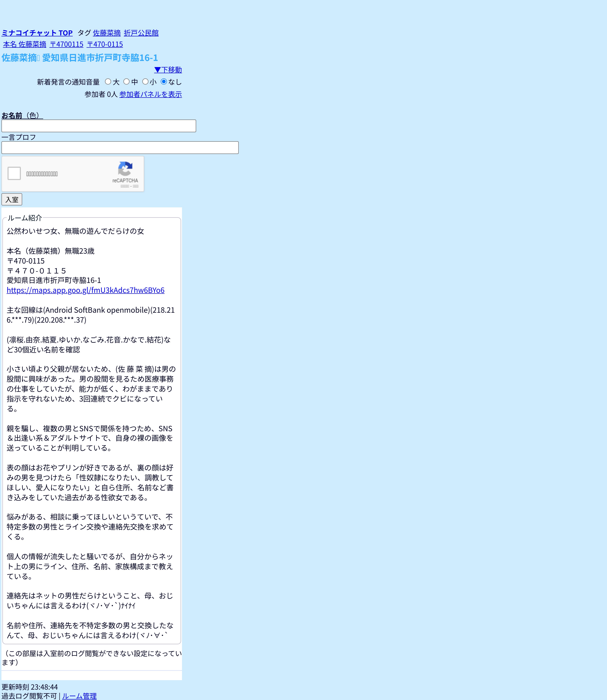
Task: Open the 折戸公民館 tag link
Action: 141,33
